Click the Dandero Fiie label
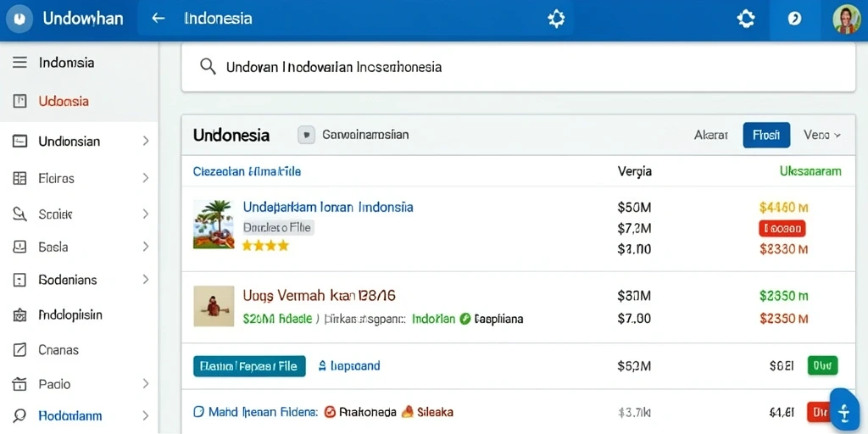This screenshot has width=868, height=434. 278,227
